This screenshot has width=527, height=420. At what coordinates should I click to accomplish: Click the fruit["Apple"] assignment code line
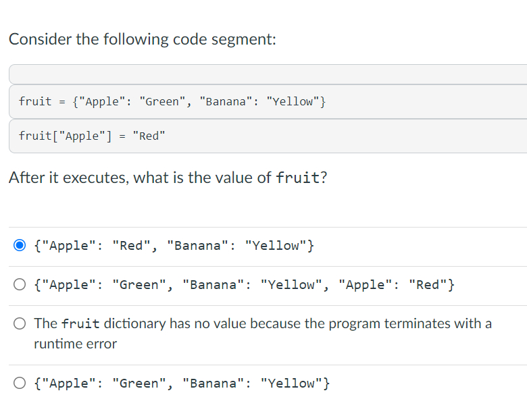pyautogui.click(x=92, y=136)
